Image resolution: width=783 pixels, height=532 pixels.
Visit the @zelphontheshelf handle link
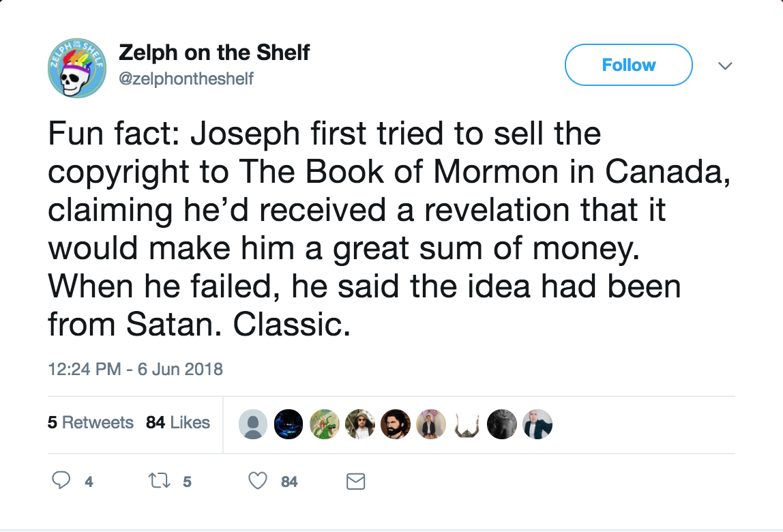point(186,78)
